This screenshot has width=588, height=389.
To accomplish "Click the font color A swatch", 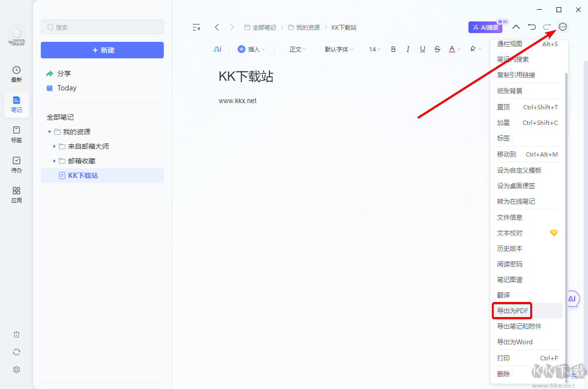I will pos(452,49).
